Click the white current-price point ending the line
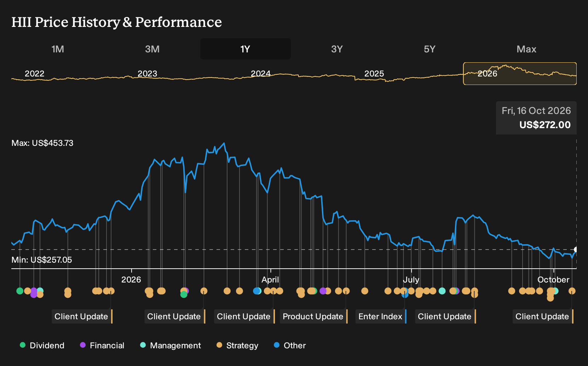Screen dimensions: 588x366 (x=576, y=250)
